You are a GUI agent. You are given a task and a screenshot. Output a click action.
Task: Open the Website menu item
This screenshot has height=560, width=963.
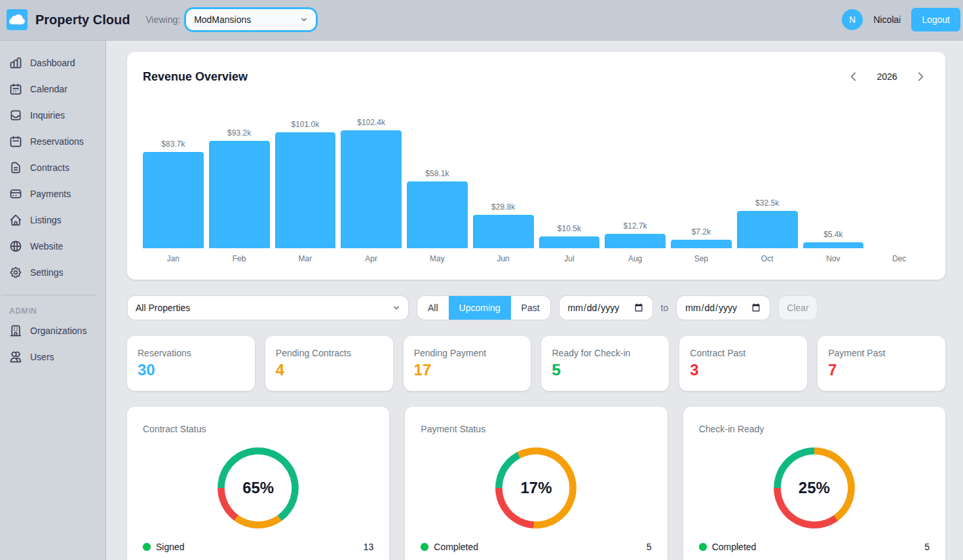52,246
